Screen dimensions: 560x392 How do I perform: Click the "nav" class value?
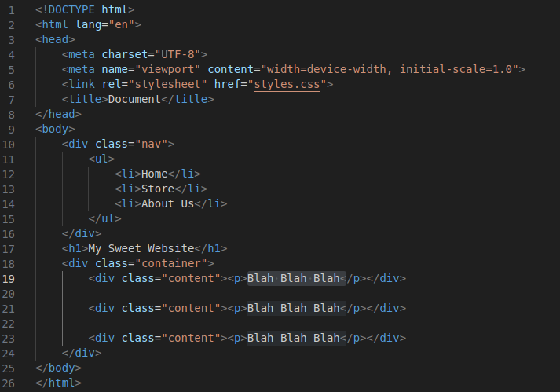pos(151,144)
